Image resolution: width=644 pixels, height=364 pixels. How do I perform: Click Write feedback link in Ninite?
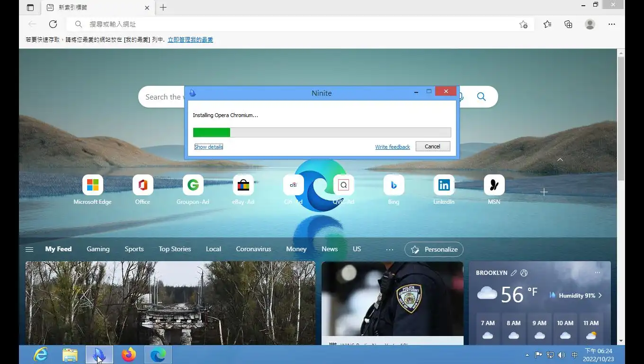pyautogui.click(x=393, y=147)
